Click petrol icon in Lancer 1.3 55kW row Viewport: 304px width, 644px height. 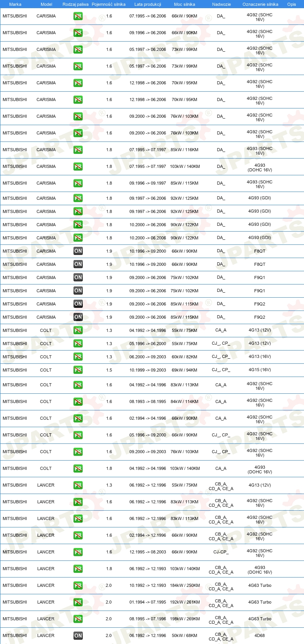pyautogui.click(x=78, y=485)
